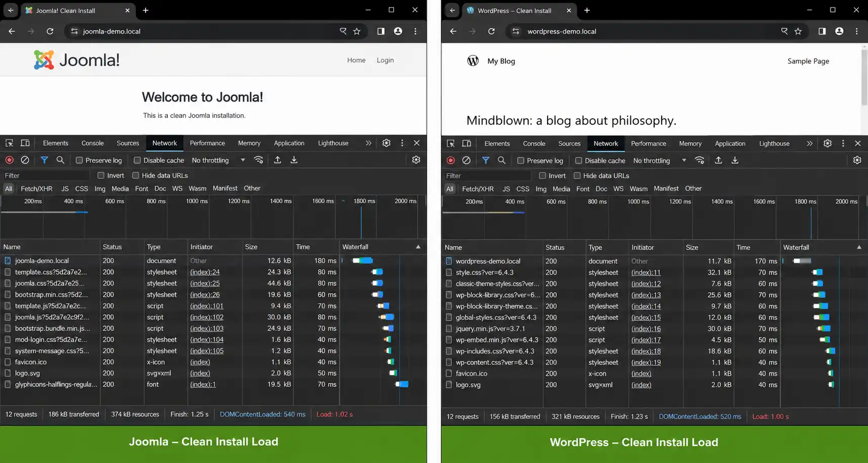Open (index):24 initiator link for template.css
The image size is (868, 463).
coord(205,272)
